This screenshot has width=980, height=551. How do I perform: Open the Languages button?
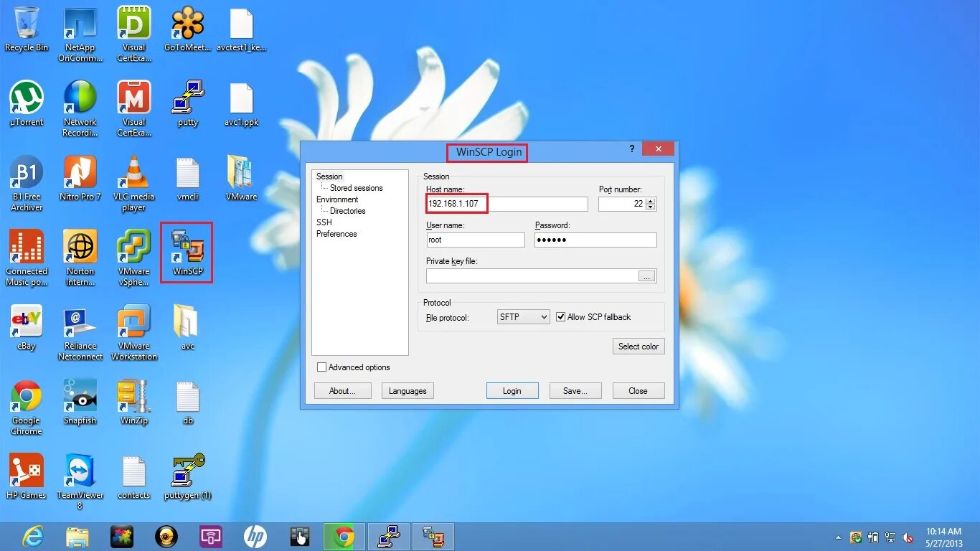tap(407, 391)
